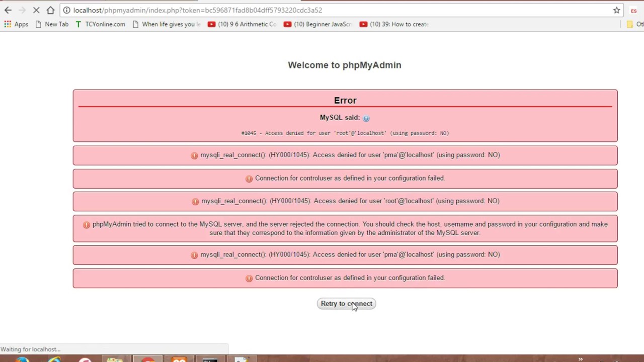Click warning icon beside last controluser failed message
644x362 pixels.
[249, 278]
